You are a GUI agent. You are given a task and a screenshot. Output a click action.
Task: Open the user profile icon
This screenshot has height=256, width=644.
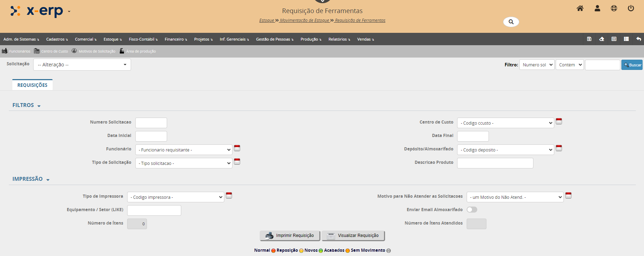pyautogui.click(x=597, y=8)
